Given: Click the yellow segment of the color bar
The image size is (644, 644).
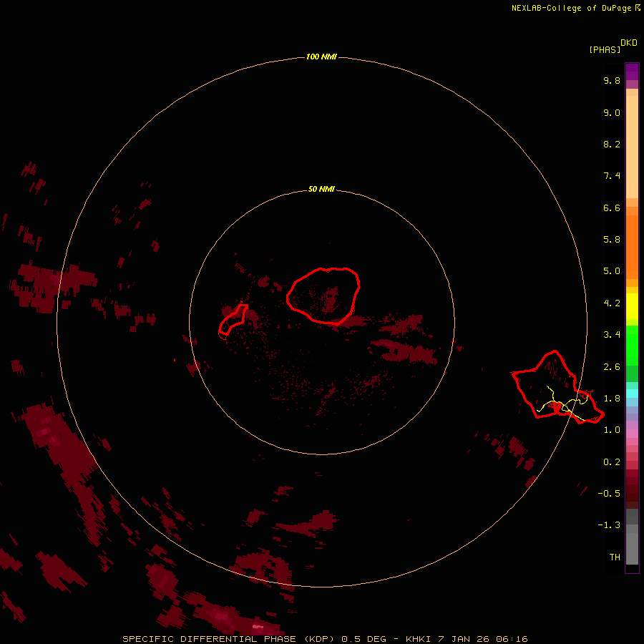Looking at the screenshot, I should point(632,306).
